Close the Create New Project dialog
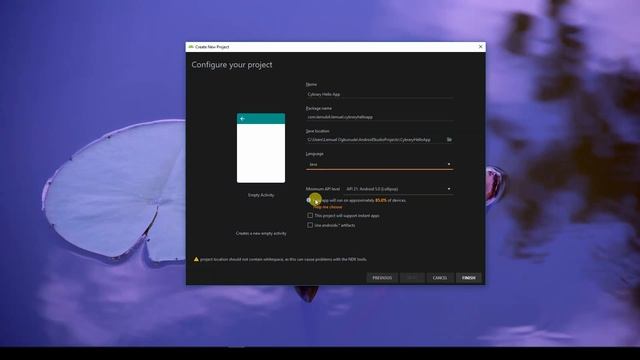The image size is (640, 360). 480,47
